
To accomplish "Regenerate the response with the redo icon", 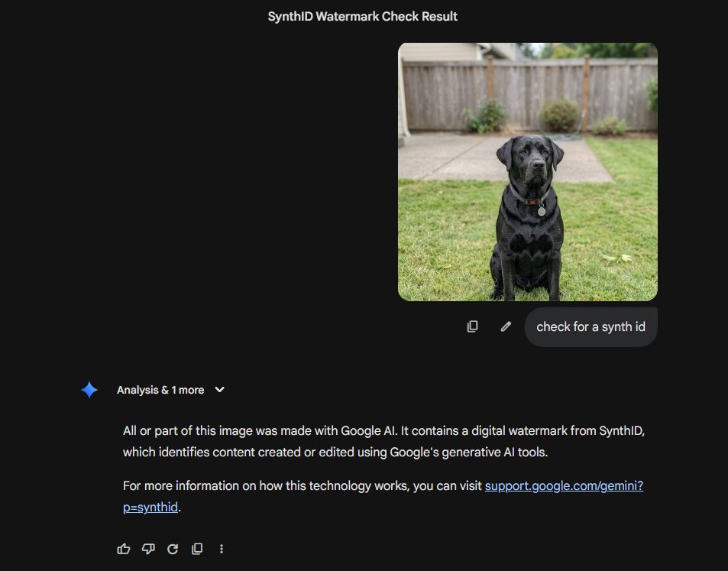I will coord(173,549).
